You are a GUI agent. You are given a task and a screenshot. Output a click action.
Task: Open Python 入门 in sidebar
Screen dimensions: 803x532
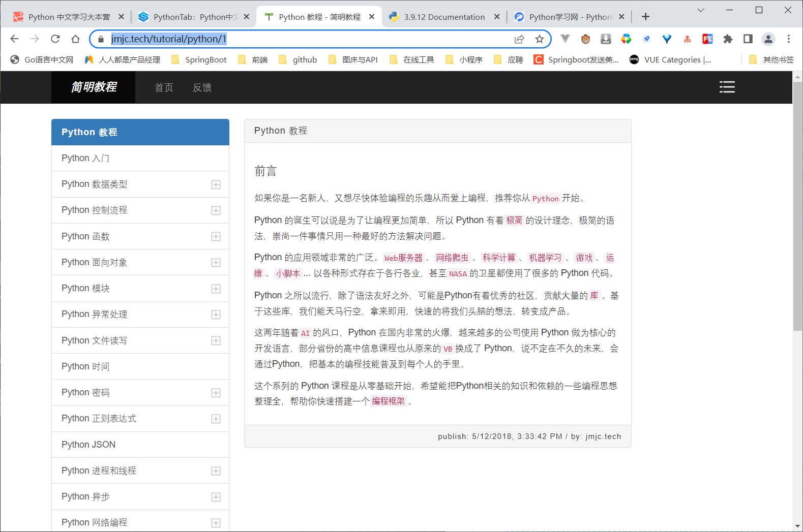click(140, 158)
